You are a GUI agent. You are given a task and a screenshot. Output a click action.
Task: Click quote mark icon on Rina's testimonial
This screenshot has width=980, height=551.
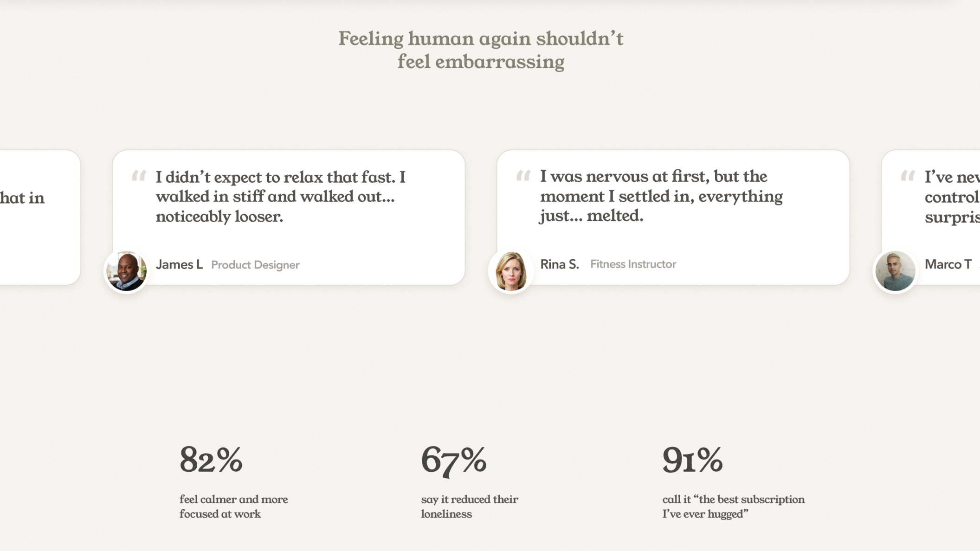(523, 176)
